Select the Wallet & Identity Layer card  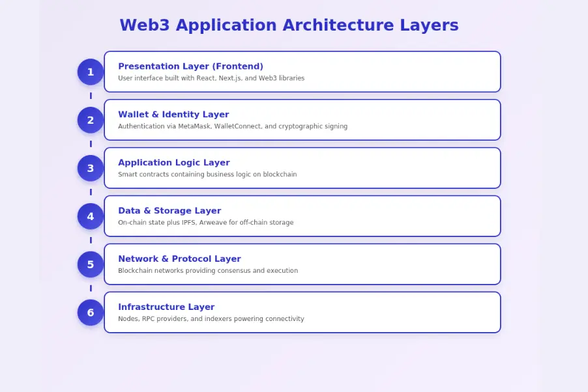302,120
